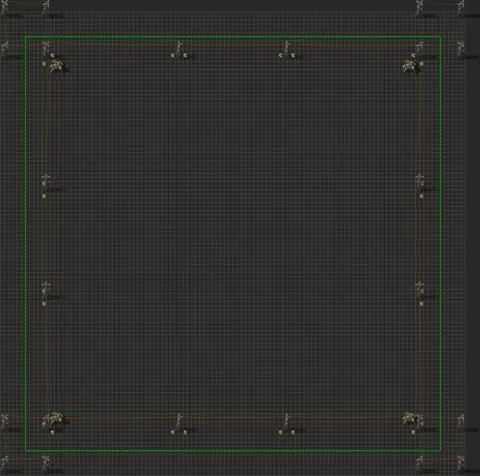This screenshot has width=480, height=476.
Task: Click lamp directly above top-left radar machine
Action: pyautogui.click(x=53, y=56)
